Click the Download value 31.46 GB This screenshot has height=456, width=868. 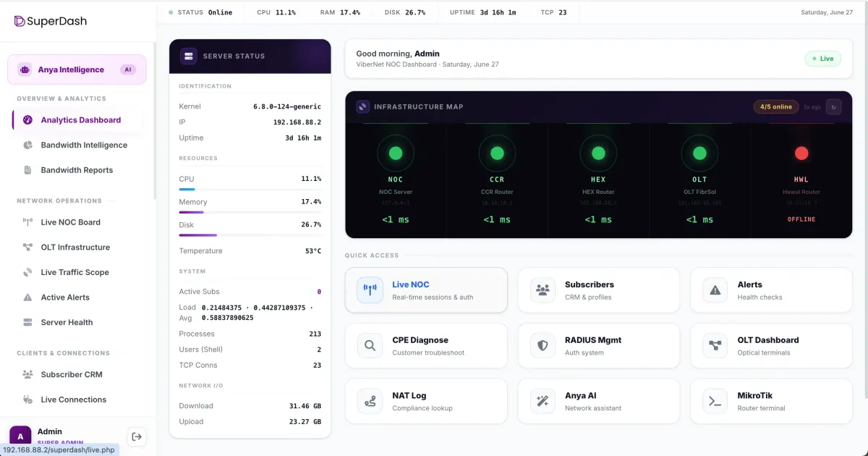click(x=305, y=406)
